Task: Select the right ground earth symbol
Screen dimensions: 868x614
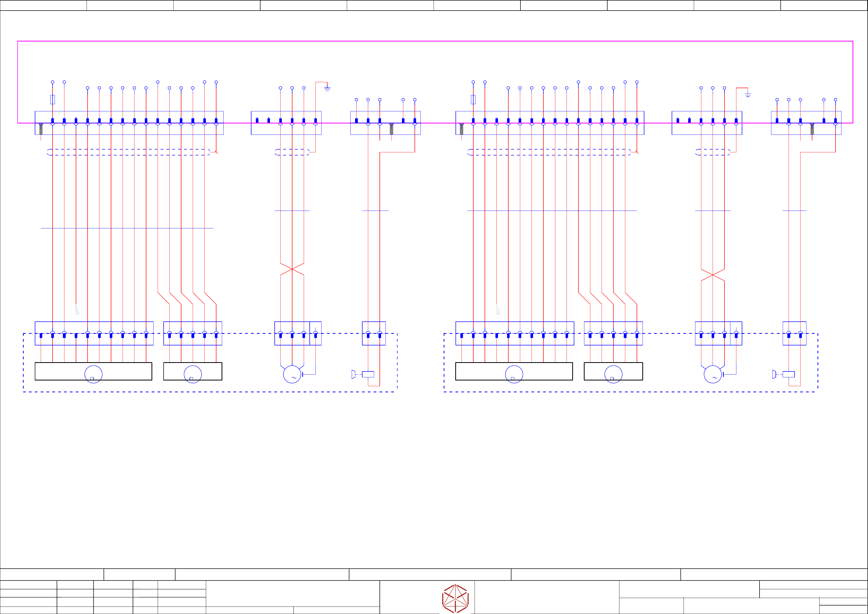Action: click(747, 95)
